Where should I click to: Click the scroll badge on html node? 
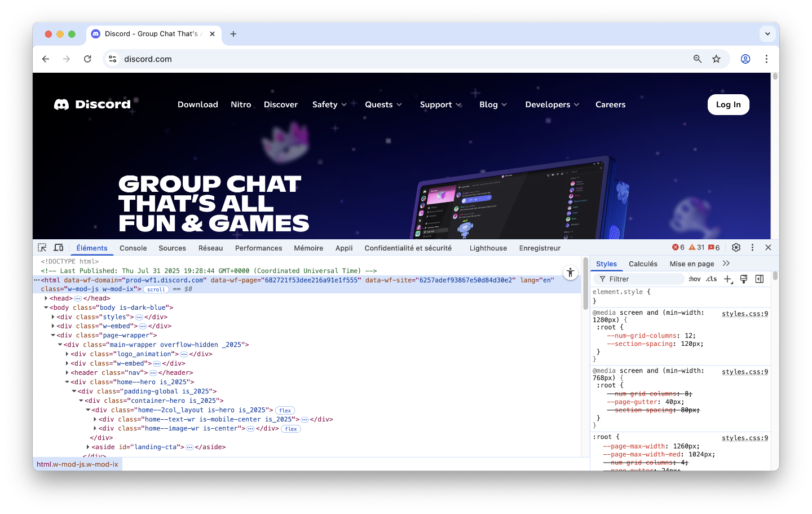(x=156, y=289)
